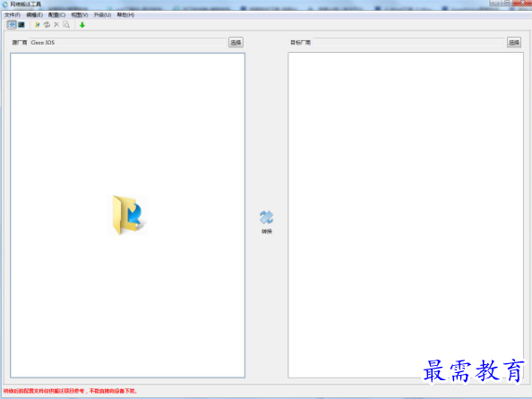Viewport: 532px width, 399px height.
Task: Click the folder import icon in left pane
Action: coord(128,215)
